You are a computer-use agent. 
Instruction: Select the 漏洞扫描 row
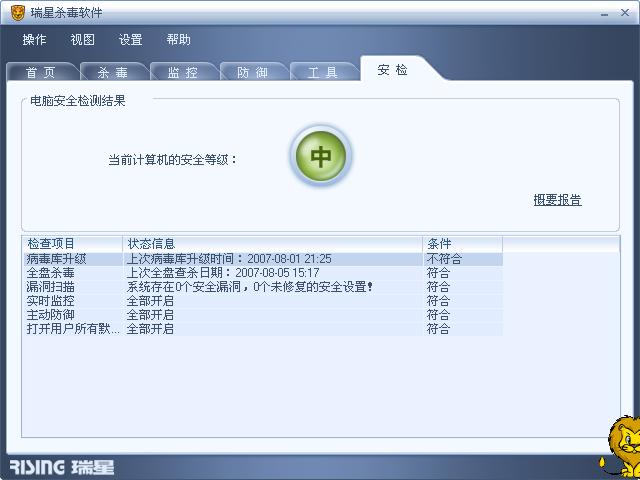[x=263, y=287]
